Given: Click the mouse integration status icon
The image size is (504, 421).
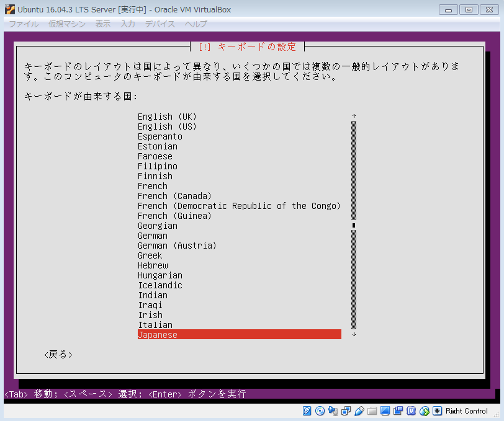Looking at the screenshot, I should click(425, 411).
